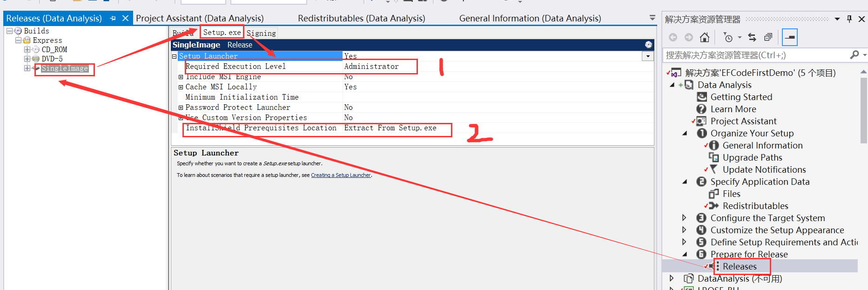The width and height of the screenshot is (868, 290).
Task: Click the Specify Application Data step 2 icon
Action: (x=701, y=182)
